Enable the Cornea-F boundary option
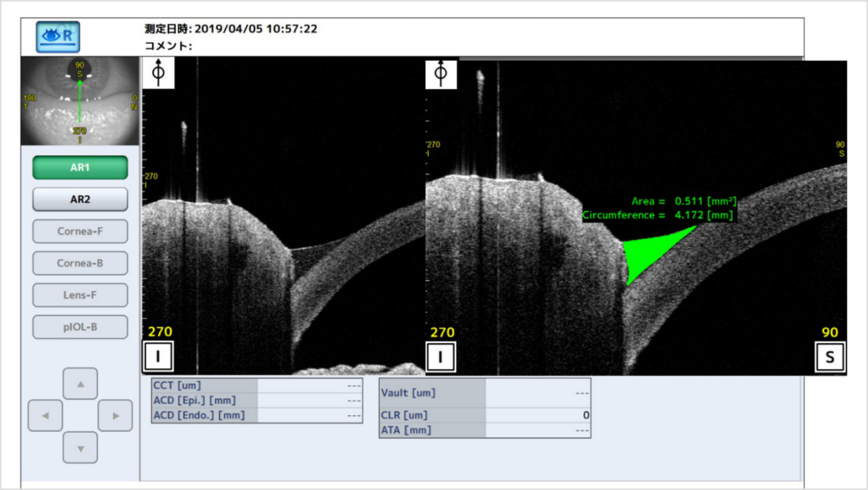The width and height of the screenshot is (868, 490). [x=80, y=231]
